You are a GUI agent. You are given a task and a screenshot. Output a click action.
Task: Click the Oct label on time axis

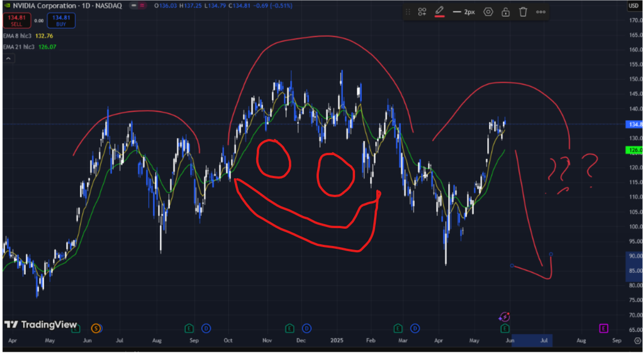[x=228, y=340]
